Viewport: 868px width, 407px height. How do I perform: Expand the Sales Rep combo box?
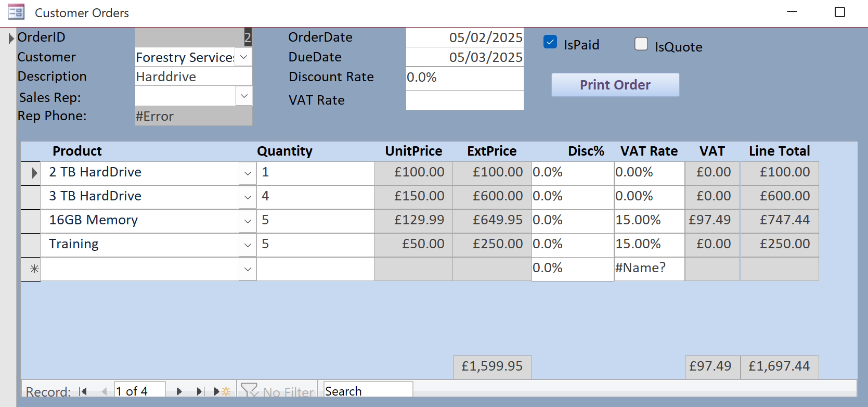point(244,96)
